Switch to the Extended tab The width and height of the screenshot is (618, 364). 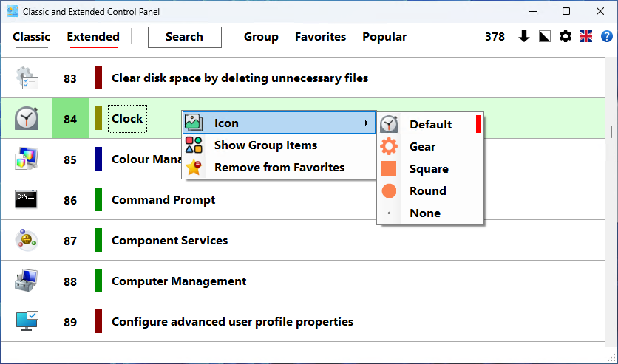tap(93, 37)
